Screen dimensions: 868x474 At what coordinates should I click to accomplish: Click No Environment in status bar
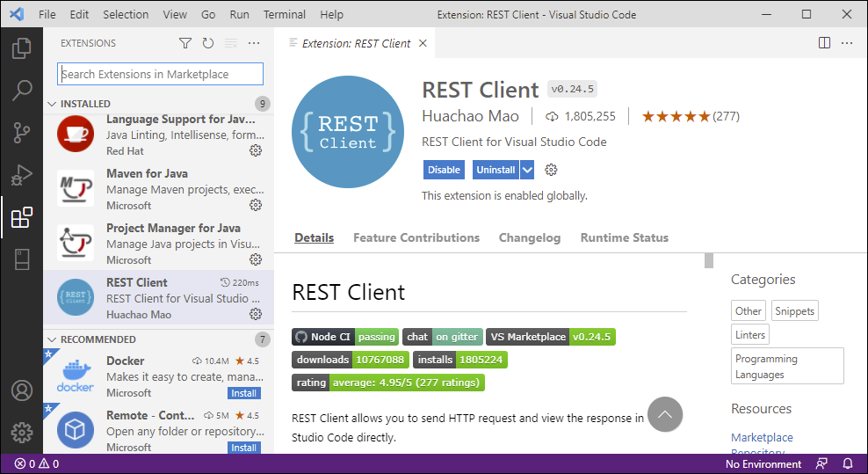pyautogui.click(x=763, y=463)
